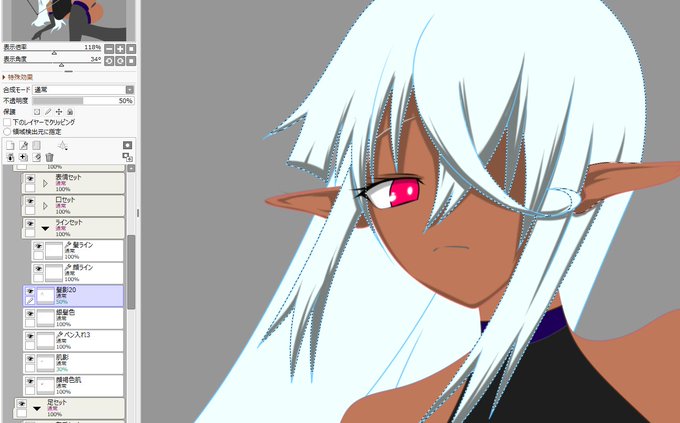Image resolution: width=680 pixels, height=423 pixels.
Task: Zoom in with the plus button beside 表示倍率
Action: (x=120, y=49)
